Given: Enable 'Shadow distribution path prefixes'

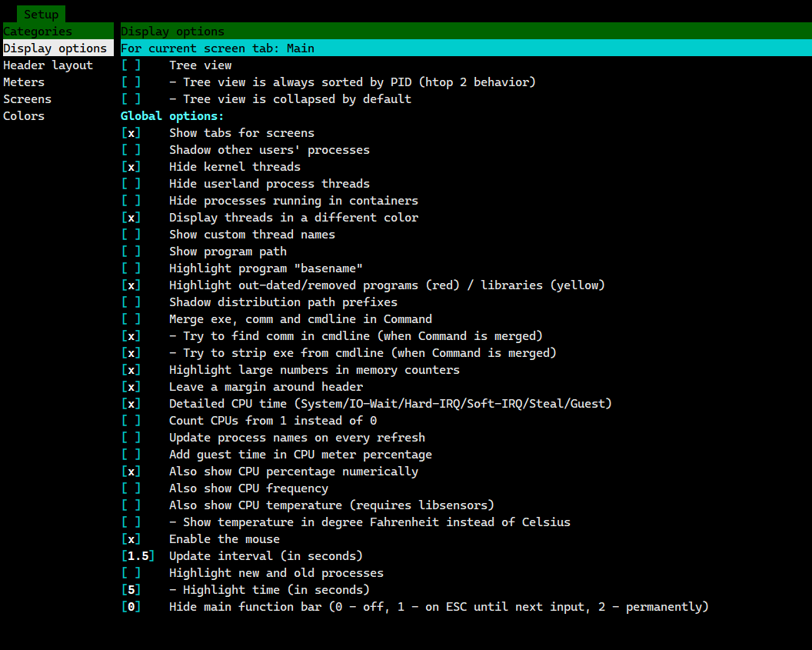Looking at the screenshot, I should (131, 302).
